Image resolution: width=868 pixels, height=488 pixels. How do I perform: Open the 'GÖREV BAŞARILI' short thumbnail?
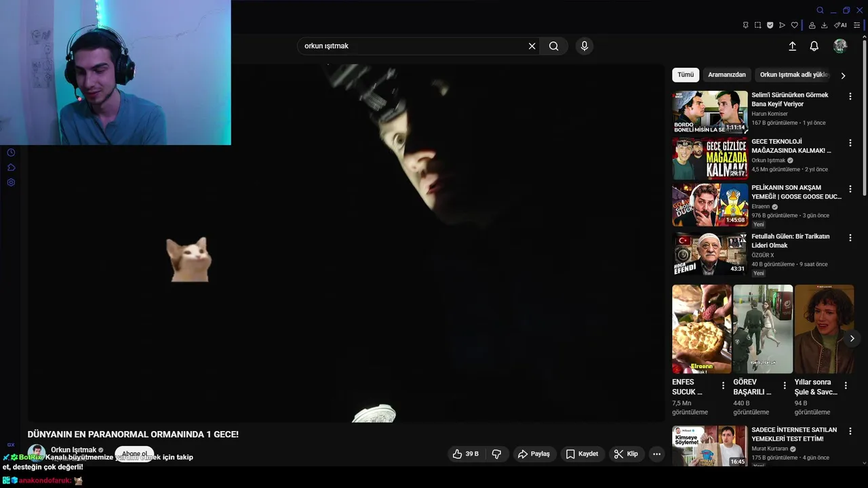coord(763,329)
